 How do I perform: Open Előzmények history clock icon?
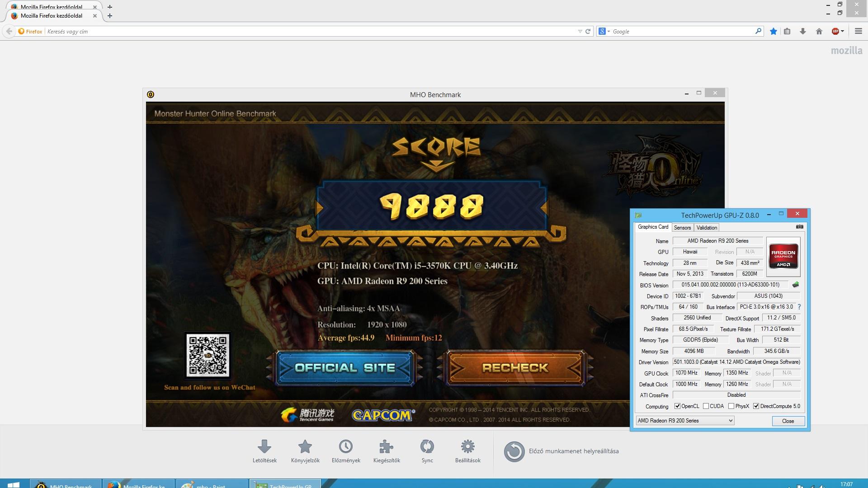[346, 447]
